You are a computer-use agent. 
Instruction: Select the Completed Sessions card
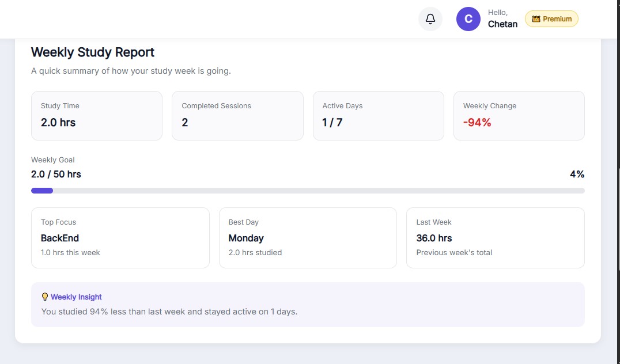tap(237, 116)
